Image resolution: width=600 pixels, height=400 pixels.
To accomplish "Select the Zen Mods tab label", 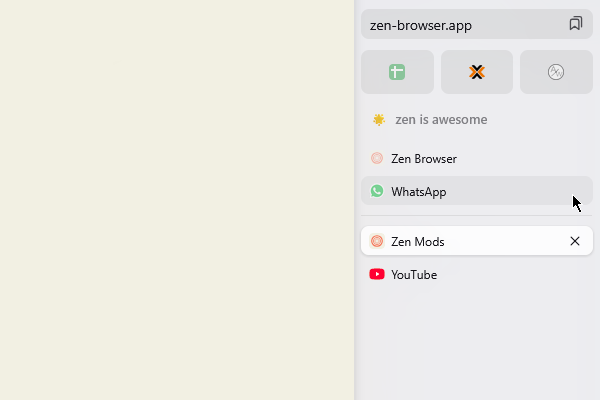I will (417, 242).
